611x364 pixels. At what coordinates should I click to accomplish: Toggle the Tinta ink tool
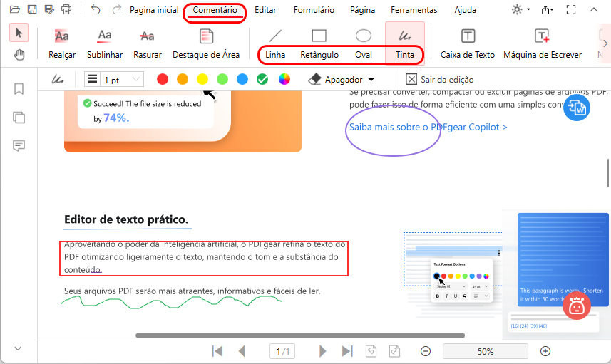[404, 43]
